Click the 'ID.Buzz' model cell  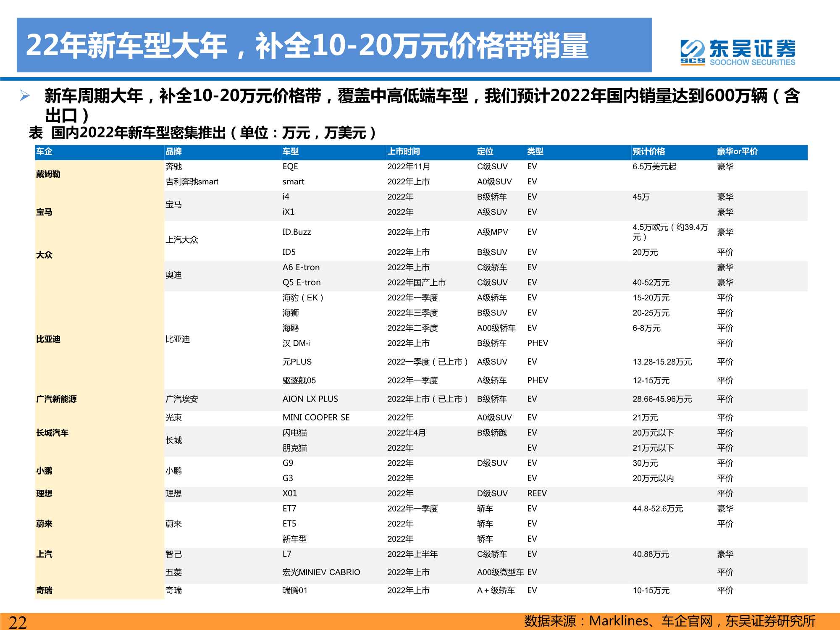(x=297, y=232)
